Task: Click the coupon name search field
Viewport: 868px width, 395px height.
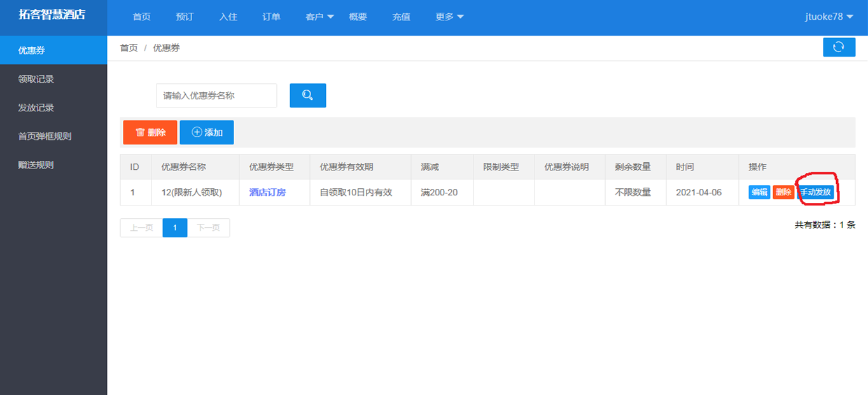Action: click(216, 95)
